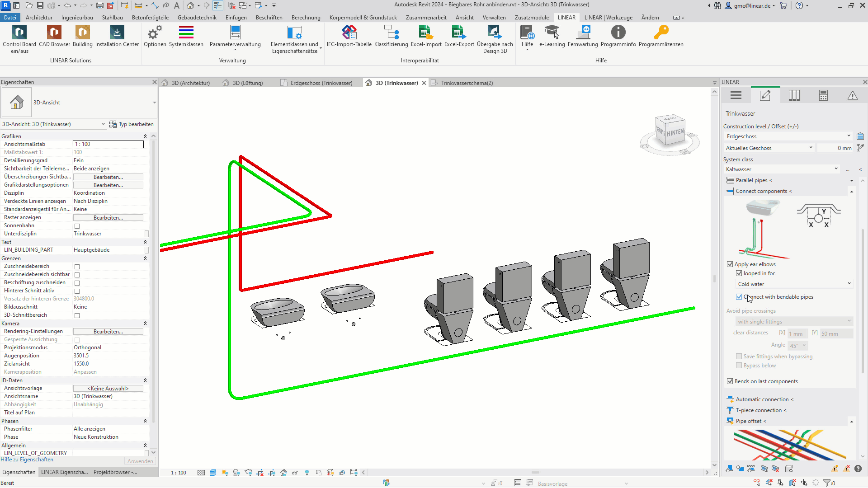The height and width of the screenshot is (488, 868).
Task: Switch to the Erdgeschoss (Trinkwasser) tab
Action: [x=320, y=83]
